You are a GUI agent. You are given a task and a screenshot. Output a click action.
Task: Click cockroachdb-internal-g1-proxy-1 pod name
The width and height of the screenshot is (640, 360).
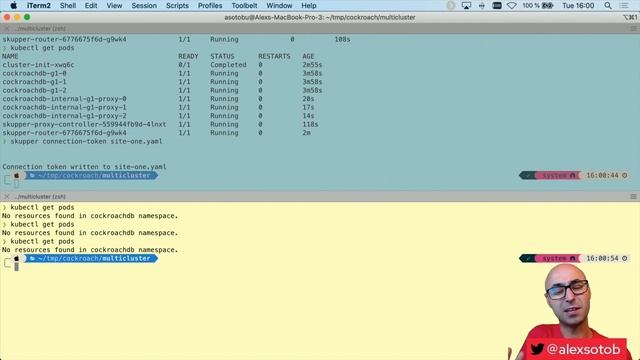(x=64, y=107)
